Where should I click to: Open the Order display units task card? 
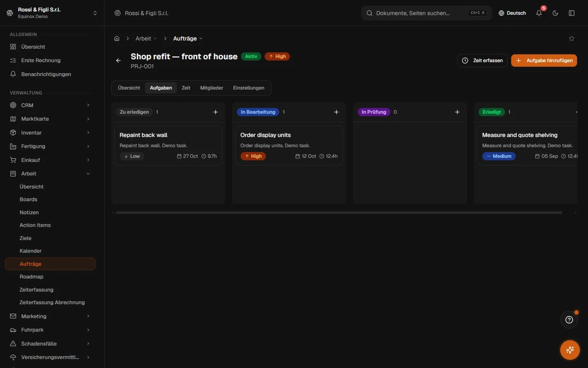289,146
